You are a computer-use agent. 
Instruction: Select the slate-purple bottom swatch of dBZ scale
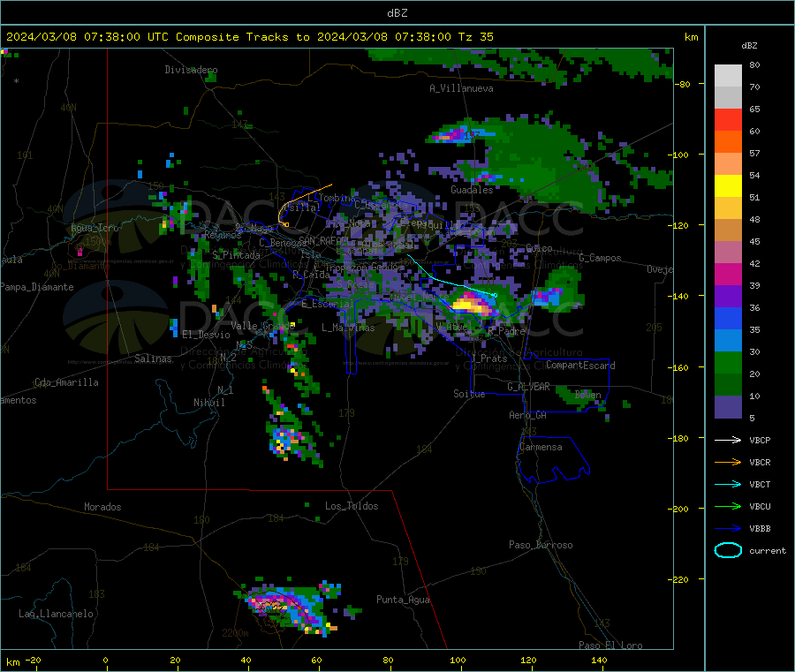728,406
